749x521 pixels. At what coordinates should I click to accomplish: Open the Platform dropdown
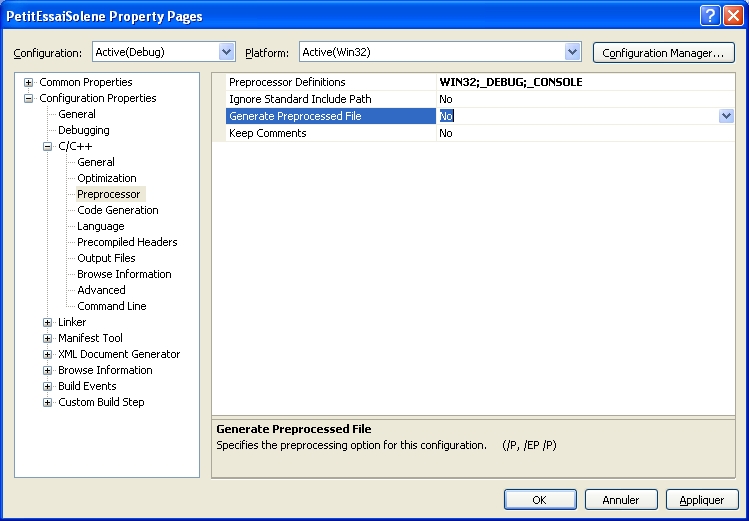(572, 52)
